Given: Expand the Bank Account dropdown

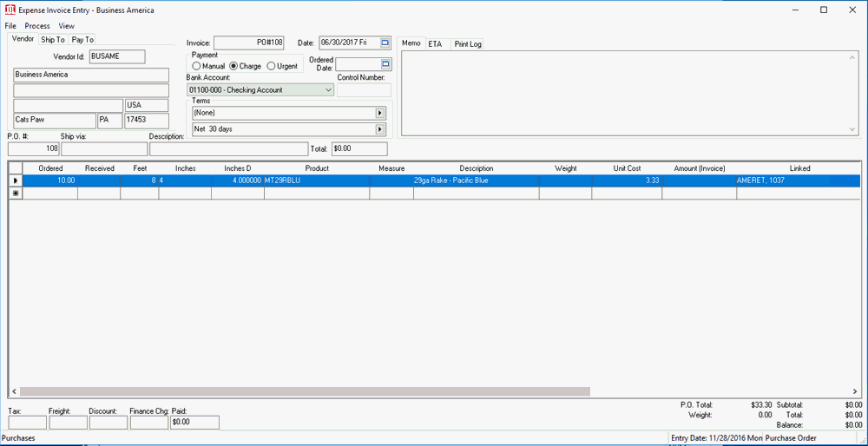Looking at the screenshot, I should pos(328,89).
